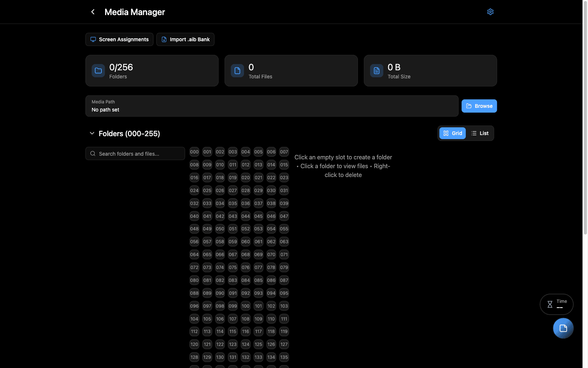Click the 0/256 folders count
The height and width of the screenshot is (368, 588).
pos(121,67)
